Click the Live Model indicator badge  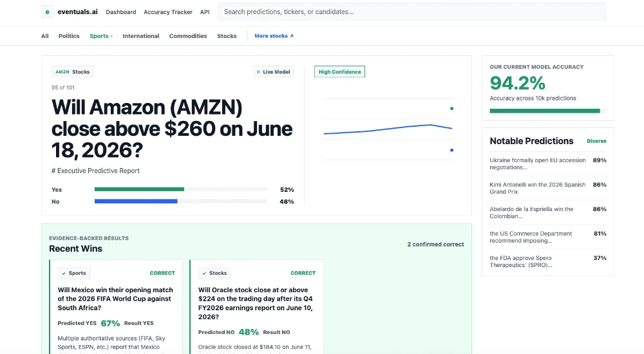[x=273, y=72]
